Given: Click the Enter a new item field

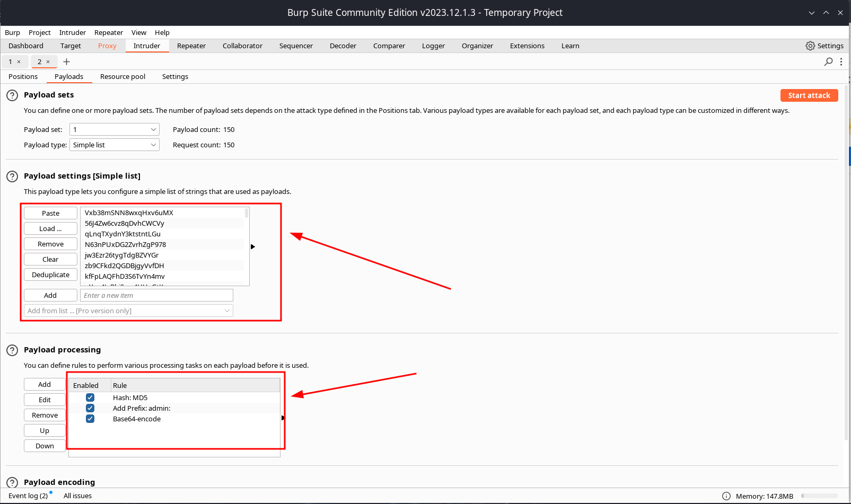Looking at the screenshot, I should pos(156,296).
